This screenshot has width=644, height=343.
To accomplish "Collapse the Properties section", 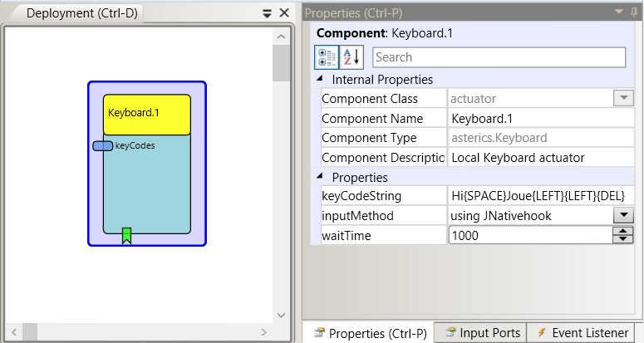I will click(x=320, y=176).
